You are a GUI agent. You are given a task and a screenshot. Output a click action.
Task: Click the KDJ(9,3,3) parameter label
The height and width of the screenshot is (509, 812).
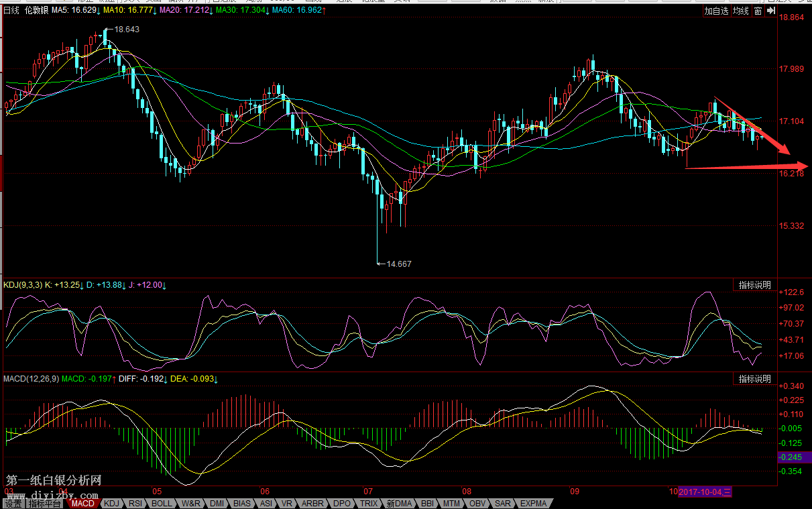23,285
